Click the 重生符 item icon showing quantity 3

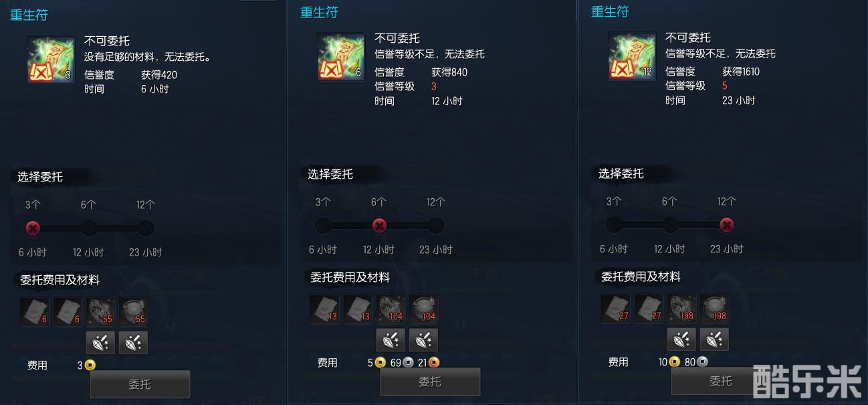pyautogui.click(x=51, y=60)
